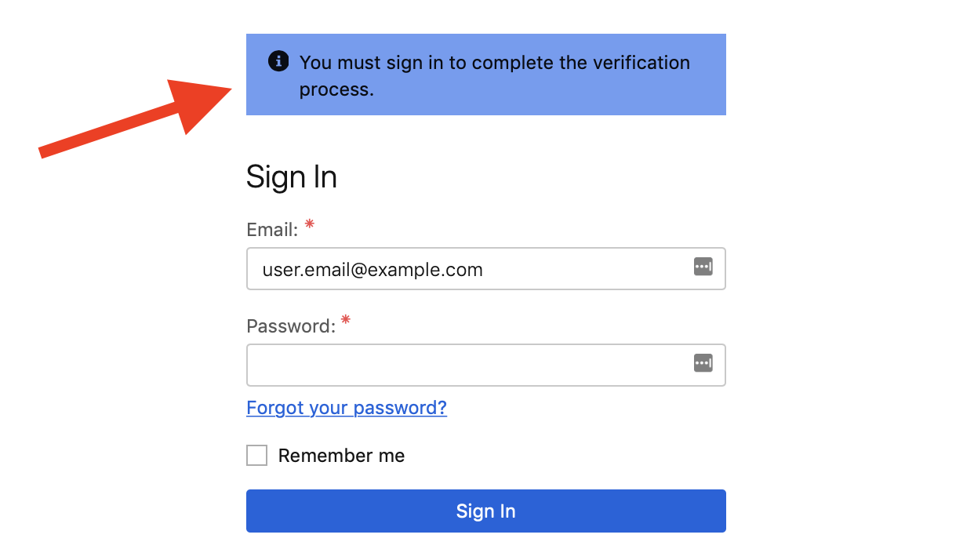This screenshot has width=974, height=560.
Task: Click the password manager icon in Password field
Action: pos(703,363)
